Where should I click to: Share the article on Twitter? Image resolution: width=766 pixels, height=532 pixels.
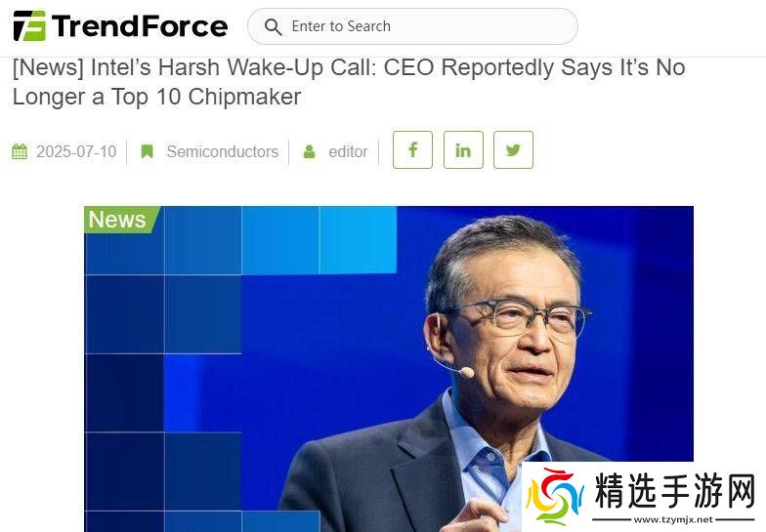click(x=513, y=150)
